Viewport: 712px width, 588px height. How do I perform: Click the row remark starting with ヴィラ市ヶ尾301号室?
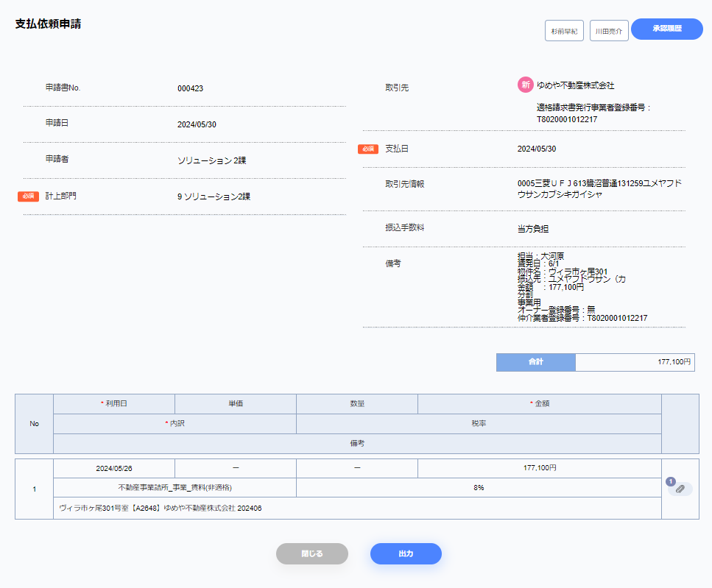click(x=161, y=508)
